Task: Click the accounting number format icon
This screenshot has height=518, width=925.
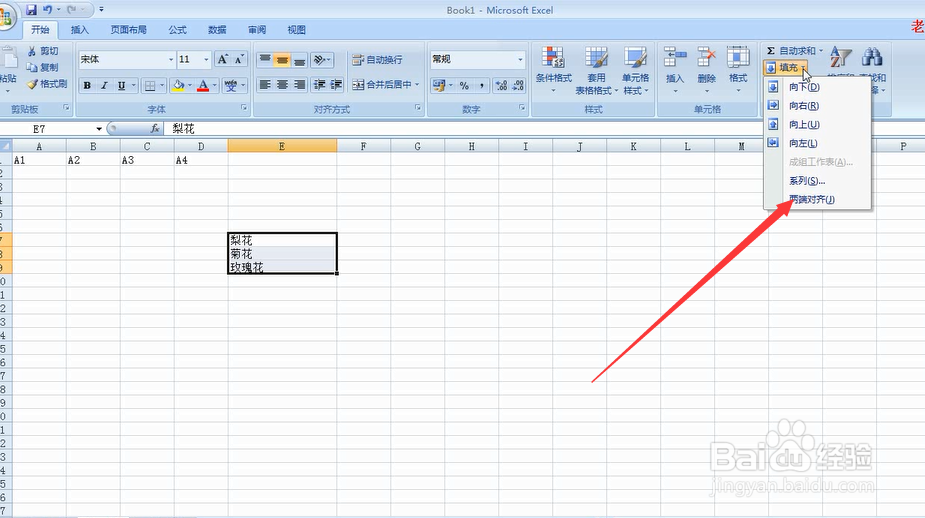Action: [438, 86]
